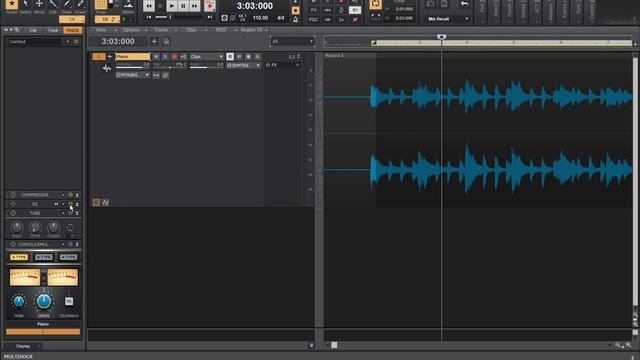The width and height of the screenshot is (640, 360).
Task: Enable the EQ module power button
Action: pyautogui.click(x=70, y=204)
